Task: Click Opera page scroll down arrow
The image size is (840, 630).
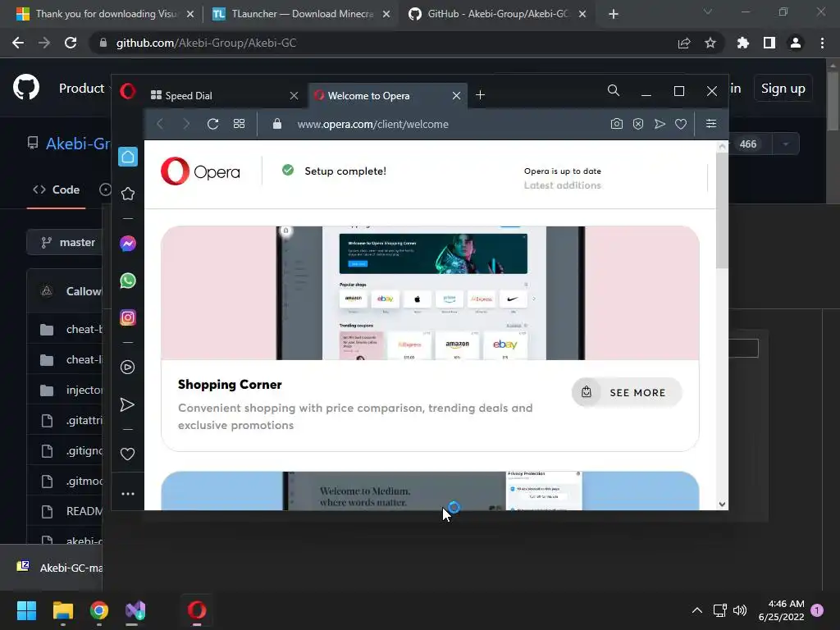Action: [722, 504]
